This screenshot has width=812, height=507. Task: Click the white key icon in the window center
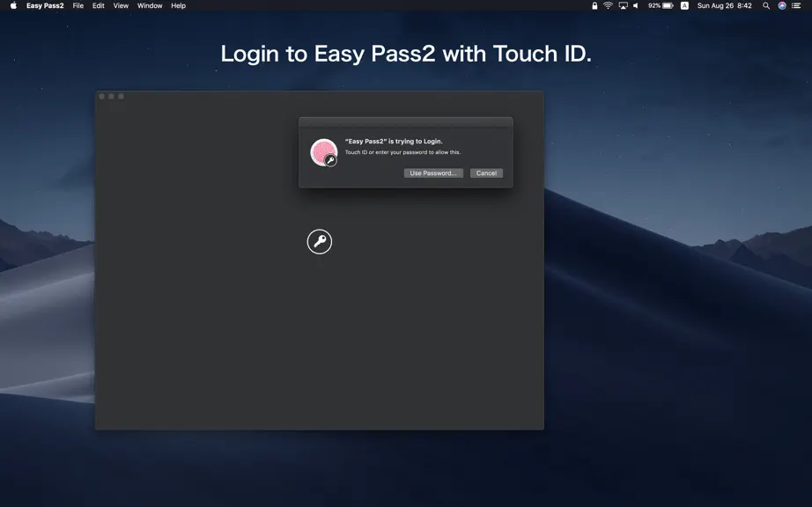(x=320, y=241)
